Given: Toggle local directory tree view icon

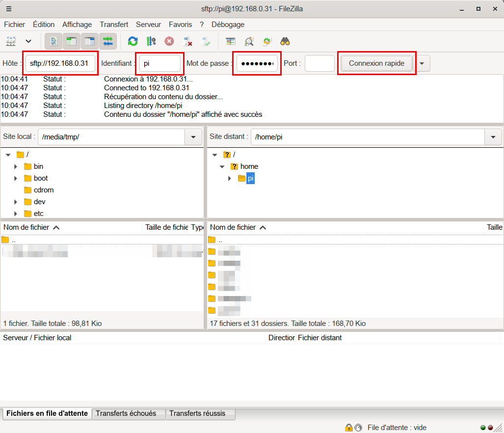Looking at the screenshot, I should (x=72, y=41).
